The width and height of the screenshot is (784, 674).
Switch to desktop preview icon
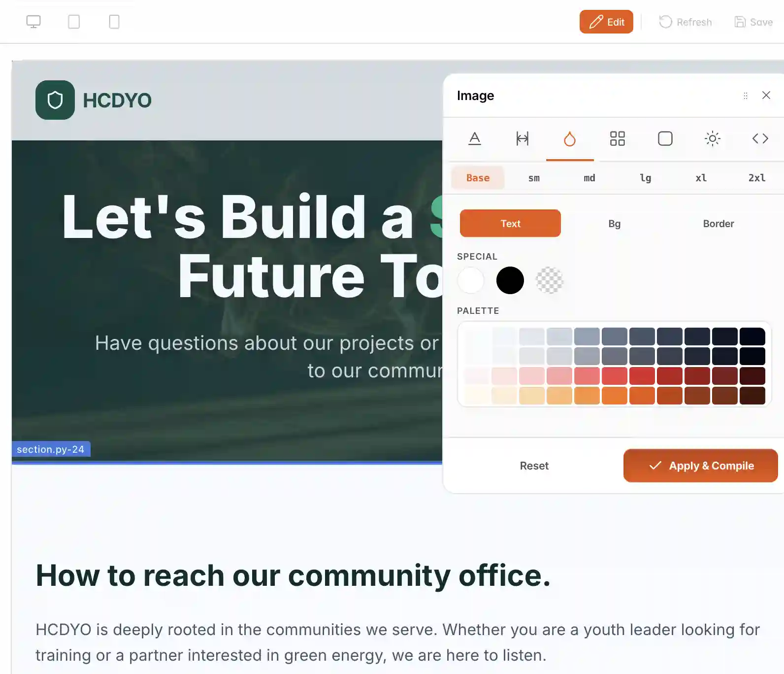[33, 22]
